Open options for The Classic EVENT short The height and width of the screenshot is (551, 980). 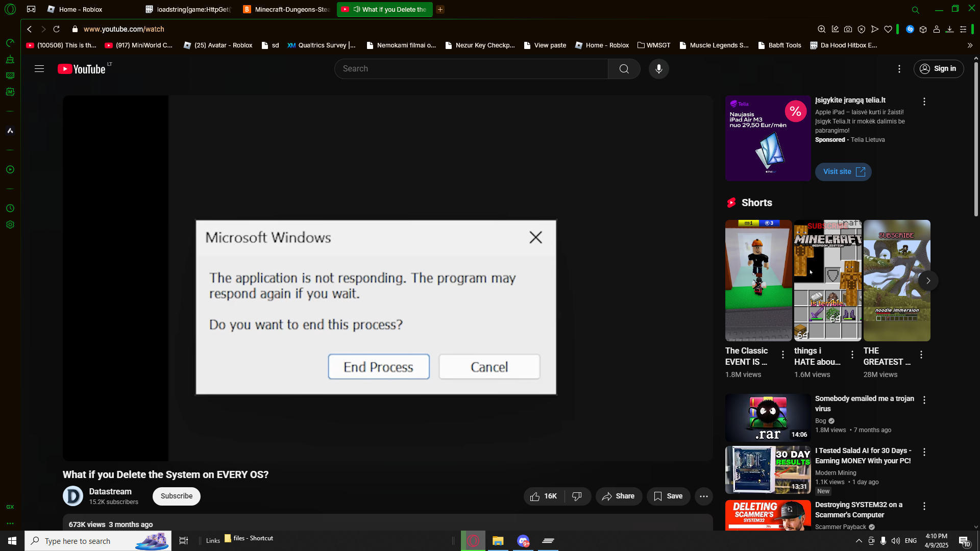pos(783,355)
